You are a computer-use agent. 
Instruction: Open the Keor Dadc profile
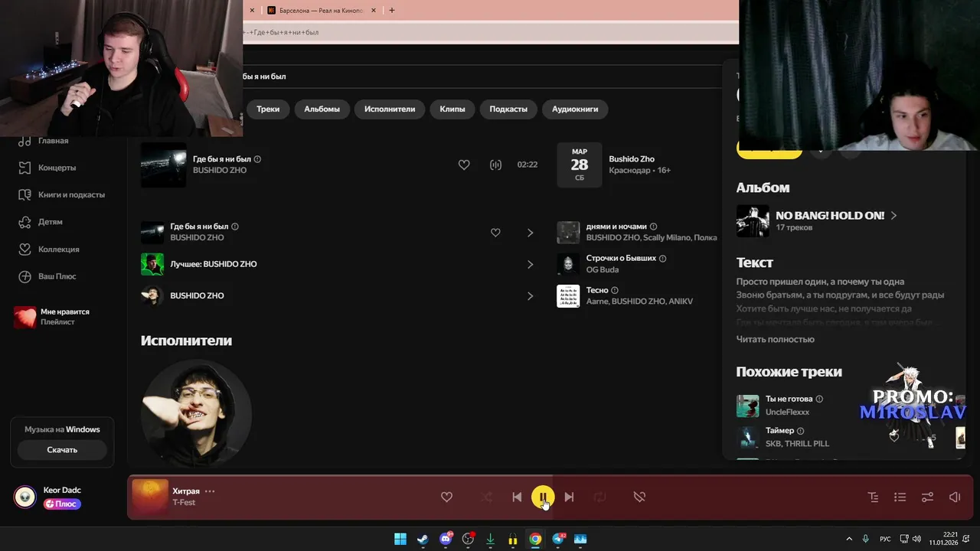point(62,490)
